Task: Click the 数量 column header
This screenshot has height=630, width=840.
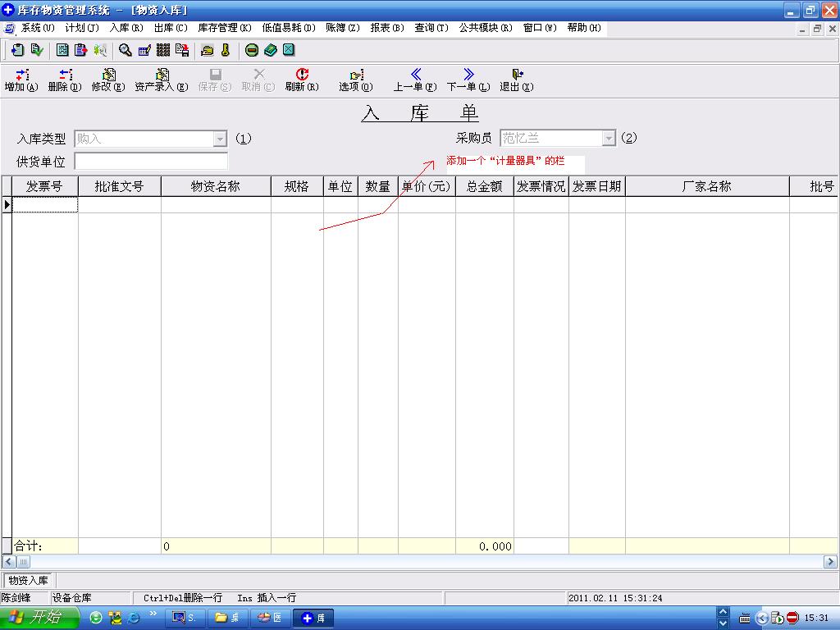Action: coord(377,186)
